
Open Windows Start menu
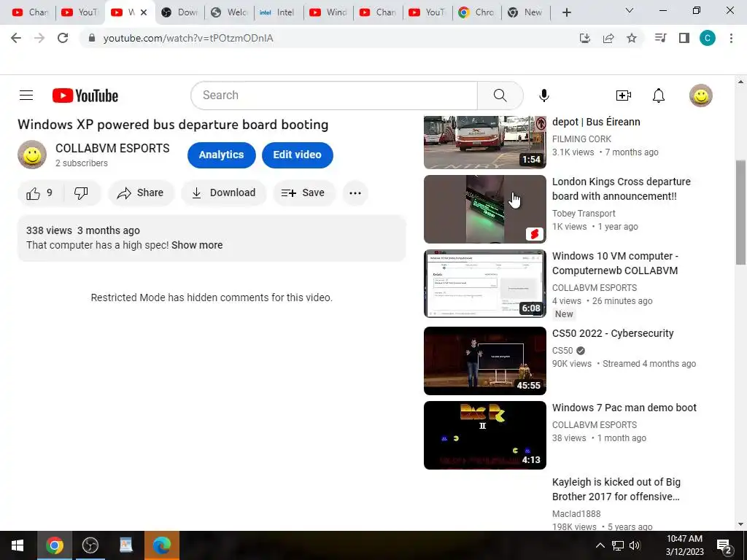click(18, 545)
